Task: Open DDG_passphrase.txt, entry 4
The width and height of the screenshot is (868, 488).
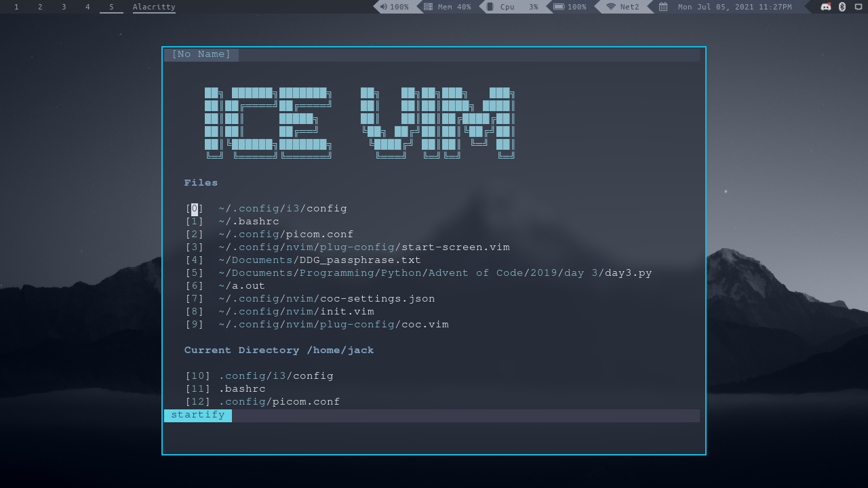Action: pos(319,260)
